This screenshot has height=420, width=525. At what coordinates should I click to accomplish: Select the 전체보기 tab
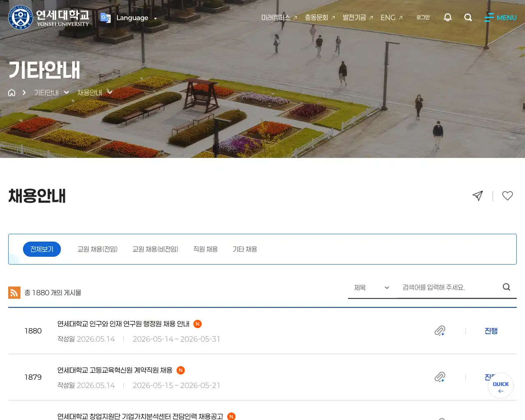click(x=42, y=249)
